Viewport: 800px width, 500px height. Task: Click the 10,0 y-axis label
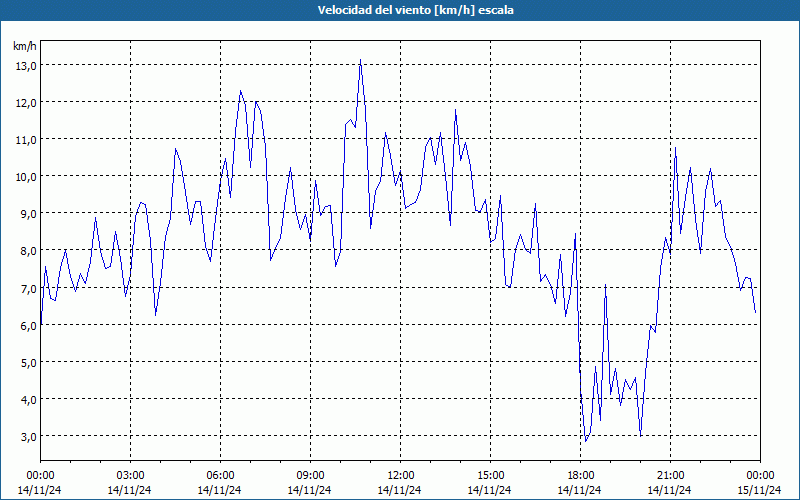[x=25, y=177]
